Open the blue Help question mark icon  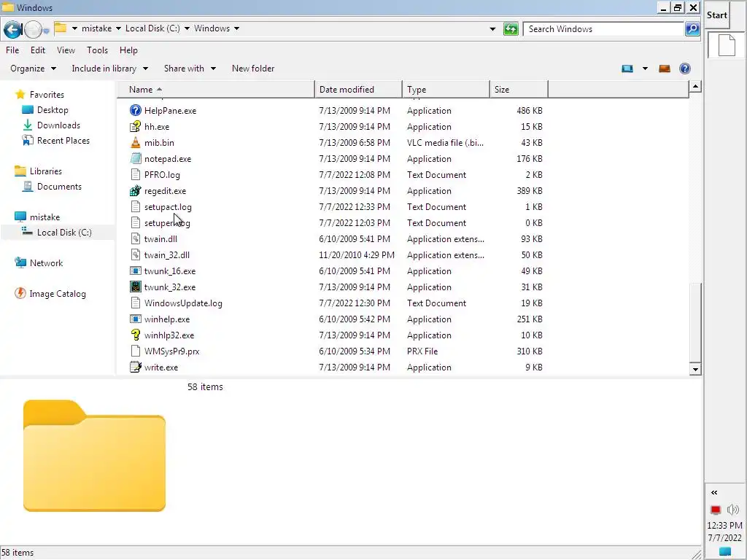(685, 69)
